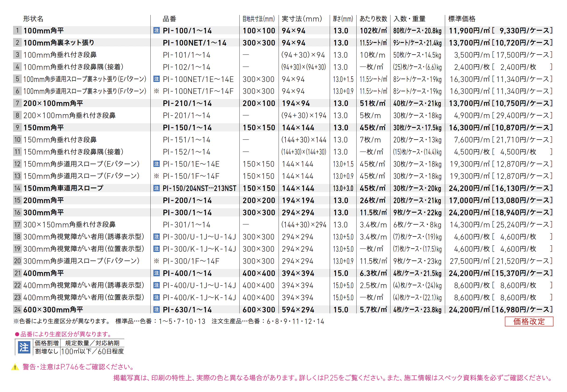This screenshot has height=392, width=567.
Task: Click the 品番 column header
Action: tap(169, 19)
